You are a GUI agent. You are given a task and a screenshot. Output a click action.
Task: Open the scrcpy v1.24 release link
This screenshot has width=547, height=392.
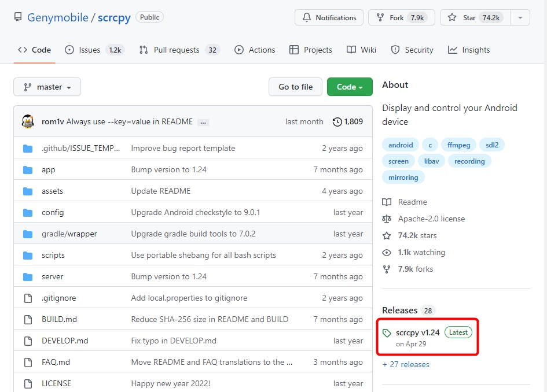tap(417, 333)
